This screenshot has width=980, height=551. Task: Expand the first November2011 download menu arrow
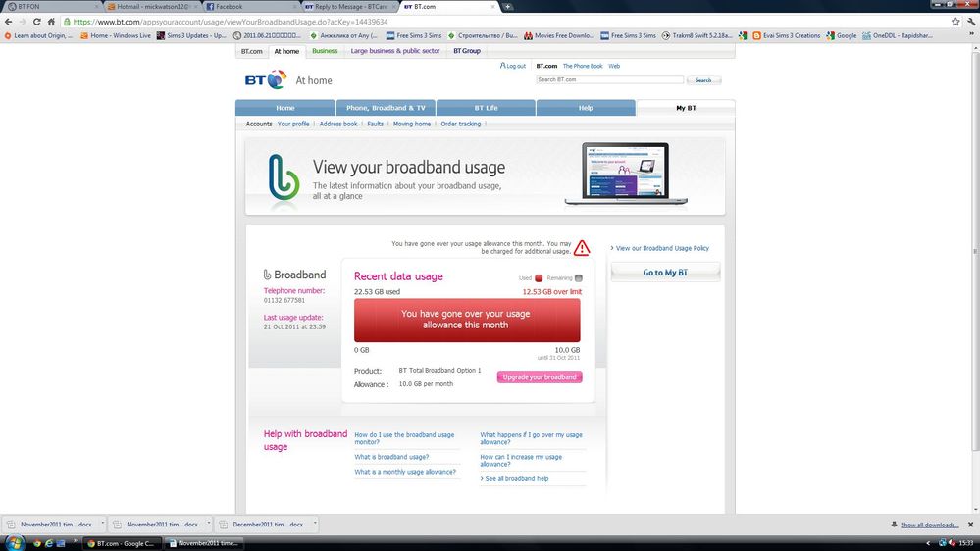(102, 524)
